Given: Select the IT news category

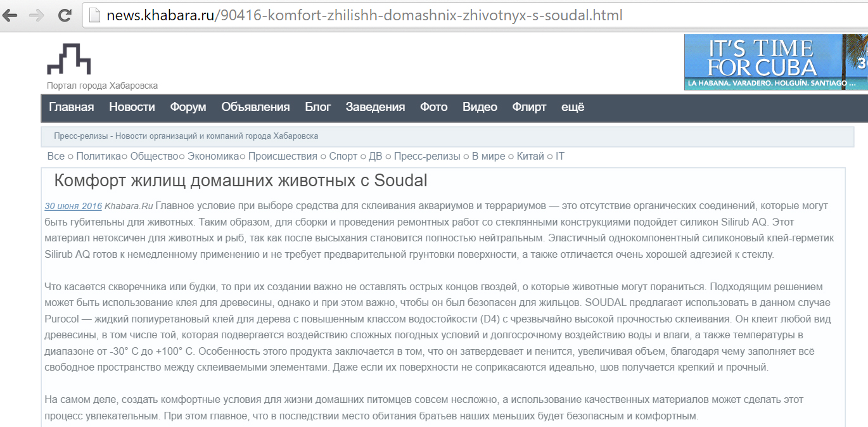Looking at the screenshot, I should pos(560,156).
